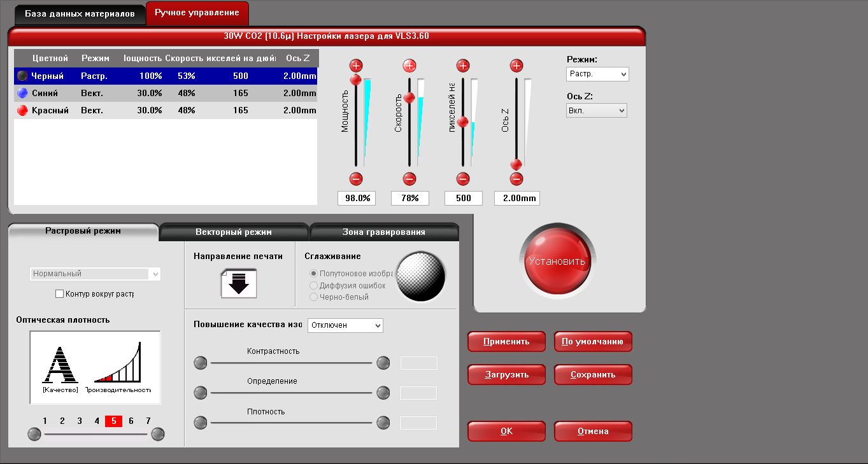
Task: Lower pixels per inch with its minus button
Action: click(463, 179)
